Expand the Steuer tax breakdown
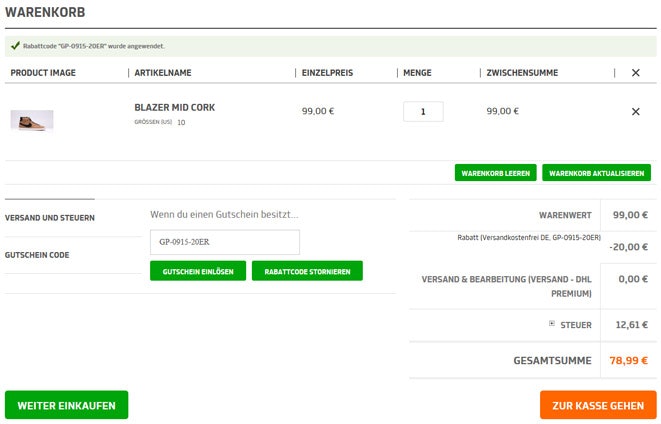661x424 pixels. point(551,324)
